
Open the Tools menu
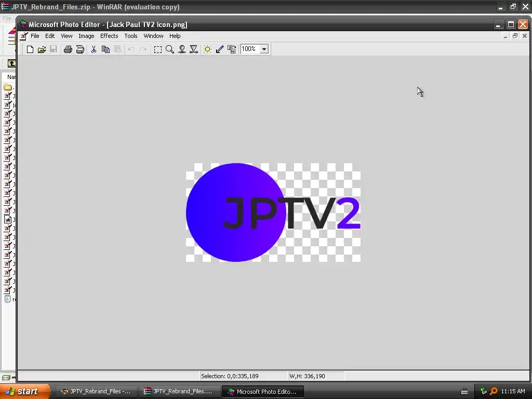(130, 36)
